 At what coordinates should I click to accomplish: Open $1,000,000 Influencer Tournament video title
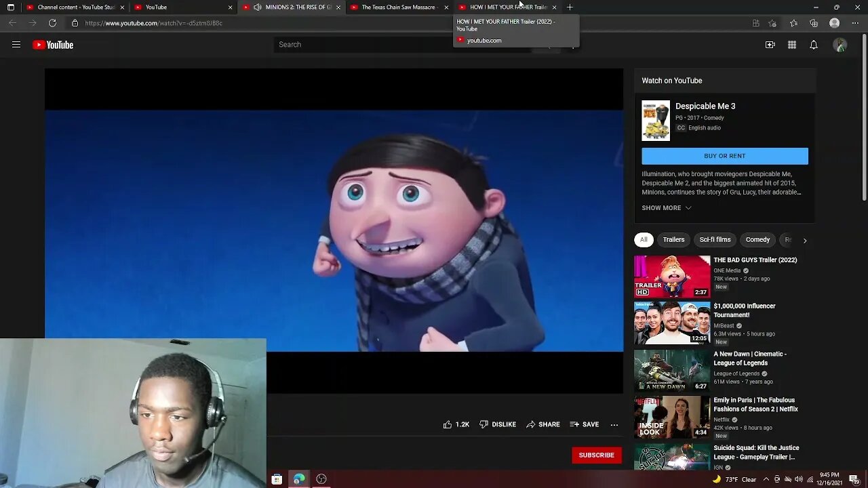pos(745,310)
